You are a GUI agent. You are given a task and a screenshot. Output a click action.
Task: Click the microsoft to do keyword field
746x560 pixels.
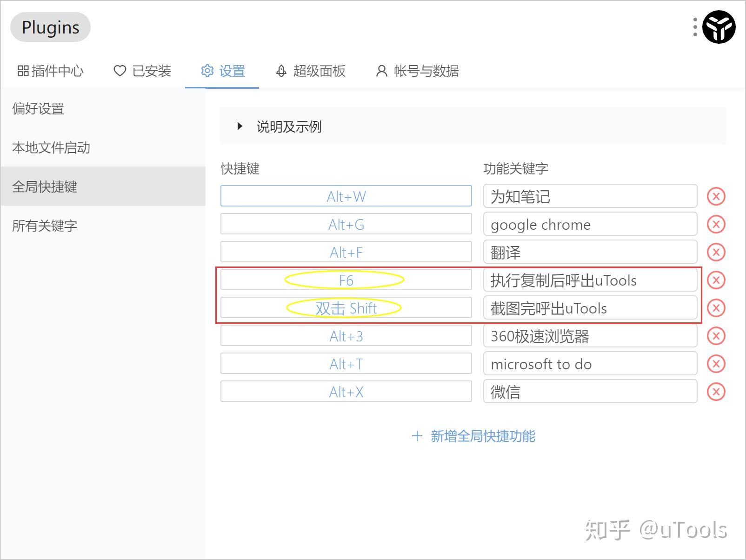pyautogui.click(x=589, y=364)
